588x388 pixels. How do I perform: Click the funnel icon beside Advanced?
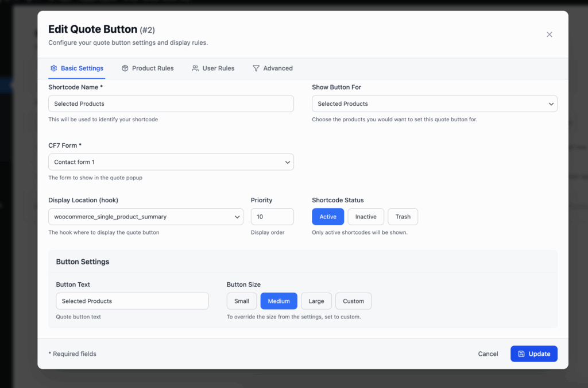256,68
